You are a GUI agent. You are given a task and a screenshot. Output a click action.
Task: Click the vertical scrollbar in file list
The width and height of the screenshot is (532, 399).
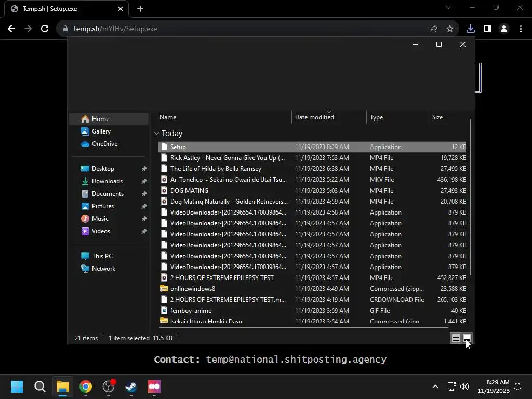[470, 197]
